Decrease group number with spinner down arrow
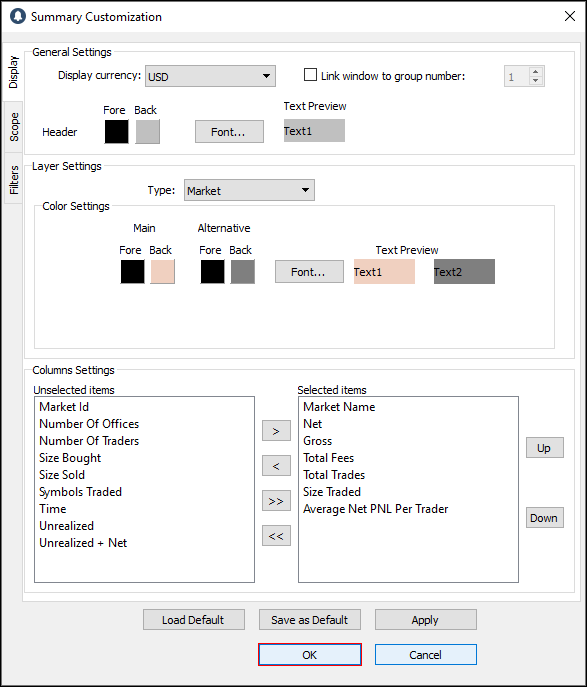 click(x=535, y=81)
